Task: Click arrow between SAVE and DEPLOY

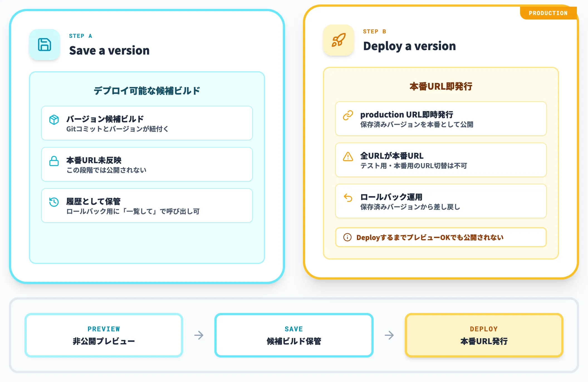Action: coord(389,335)
